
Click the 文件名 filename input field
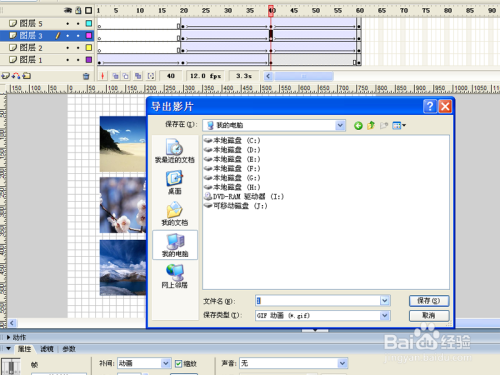pyautogui.click(x=318, y=301)
